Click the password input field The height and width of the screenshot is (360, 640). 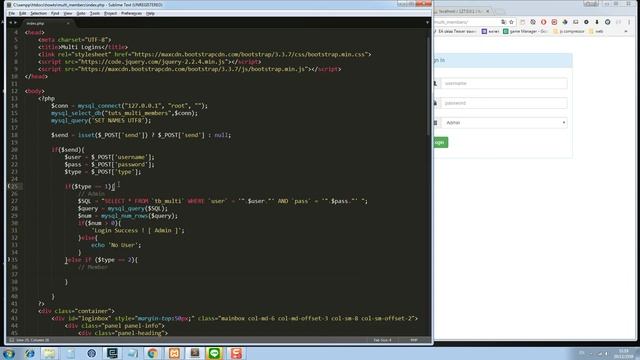[x=504, y=103]
